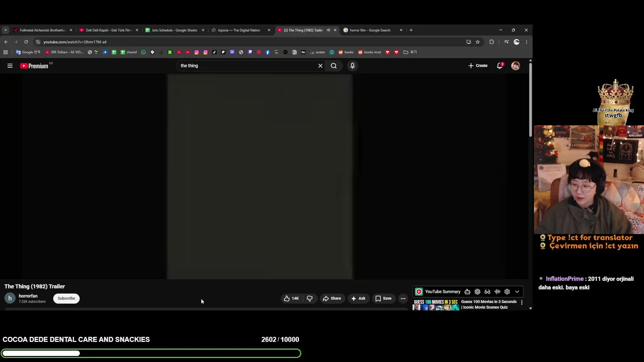Click the address bar URL
The width and height of the screenshot is (644, 362).
coord(74,42)
